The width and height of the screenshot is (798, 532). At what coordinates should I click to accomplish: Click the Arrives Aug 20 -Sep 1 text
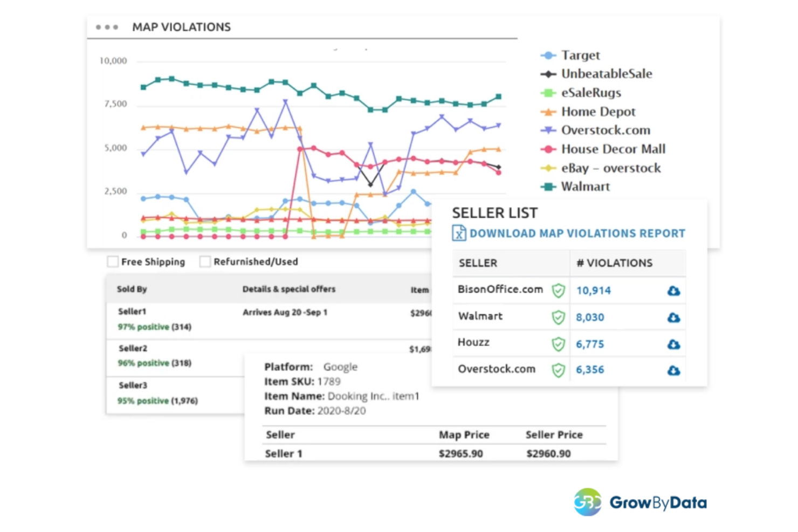tap(285, 312)
